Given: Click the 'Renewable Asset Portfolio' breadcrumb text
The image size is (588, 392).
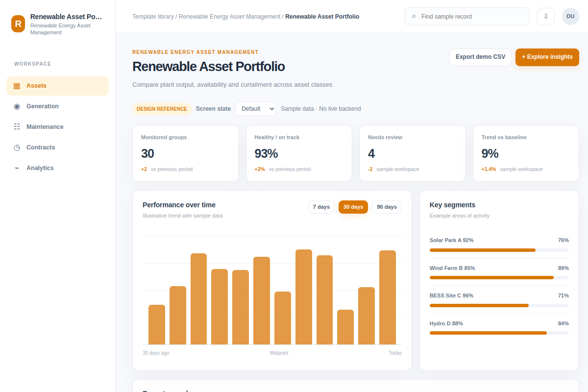Looking at the screenshot, I should tap(322, 17).
